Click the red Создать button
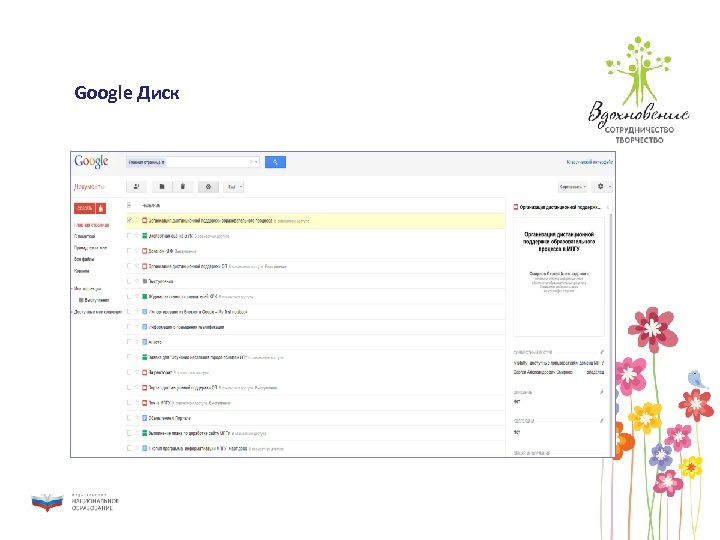 [84, 208]
